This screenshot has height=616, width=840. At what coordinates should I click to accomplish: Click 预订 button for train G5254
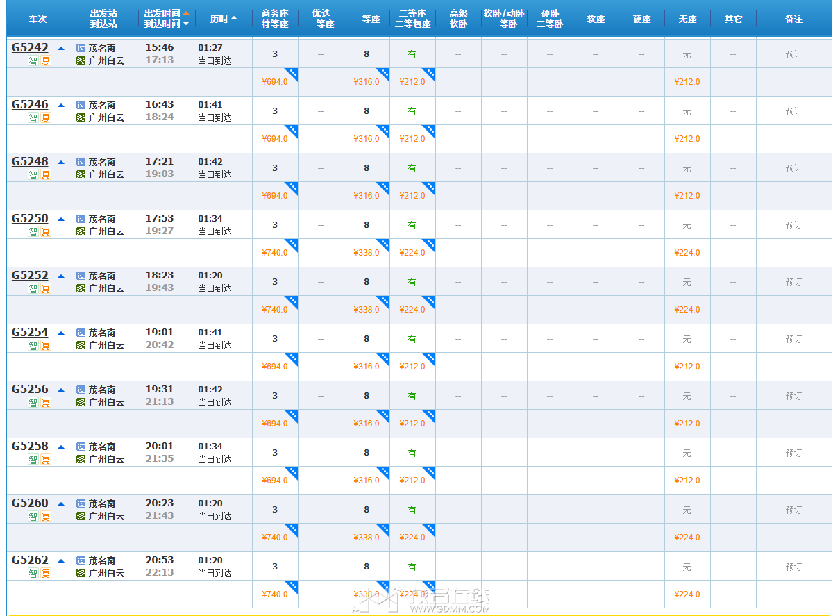793,339
